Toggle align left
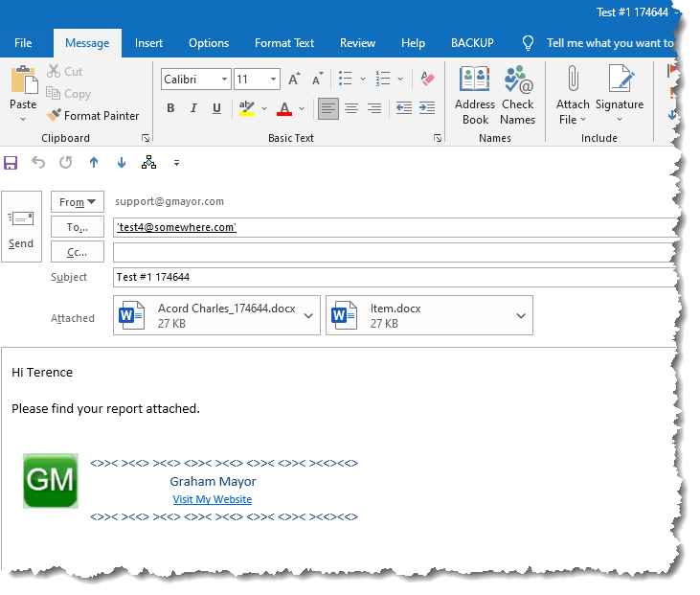This screenshot has height=595, width=700. point(328,108)
